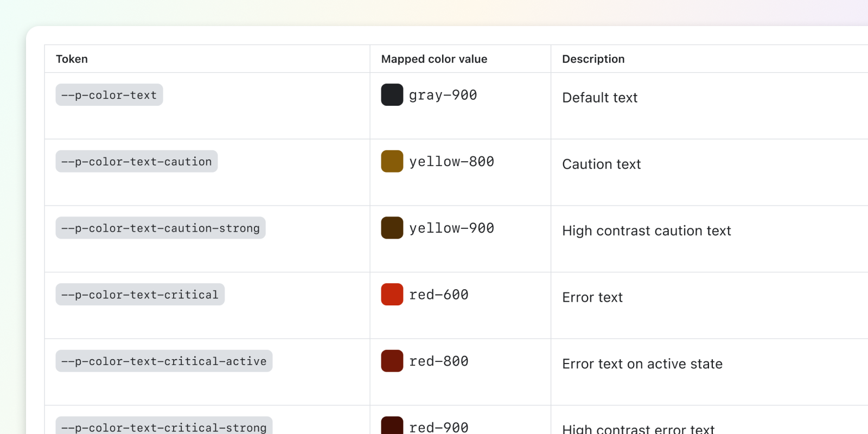868x434 pixels.
Task: Click the yellow-800 color swatch
Action: coord(392,161)
